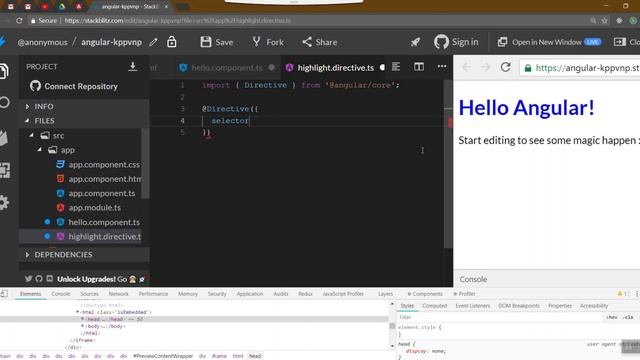Open preview in New Window
This screenshot has height=360, width=640.
(549, 42)
